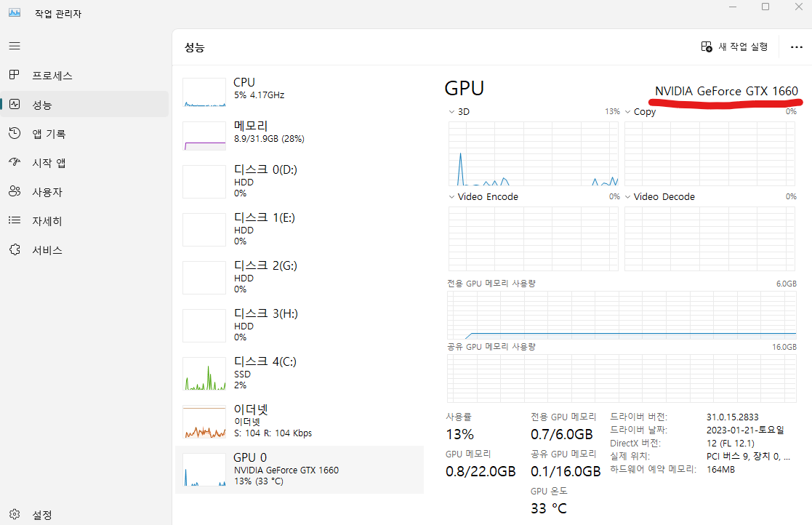Click the large GPU heading
812x525 pixels.
coord(464,89)
